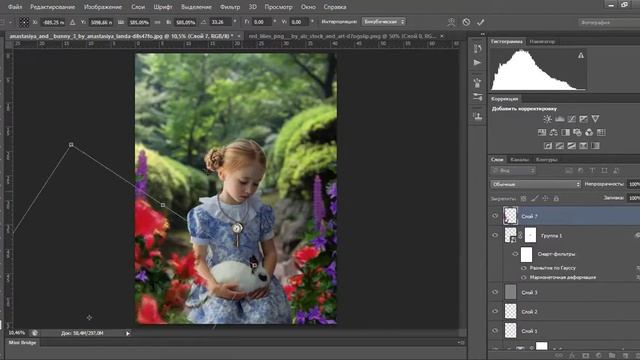The image size is (640, 360).
Task: Lock transparent pixels icon in Layers panel
Action: coord(524,198)
